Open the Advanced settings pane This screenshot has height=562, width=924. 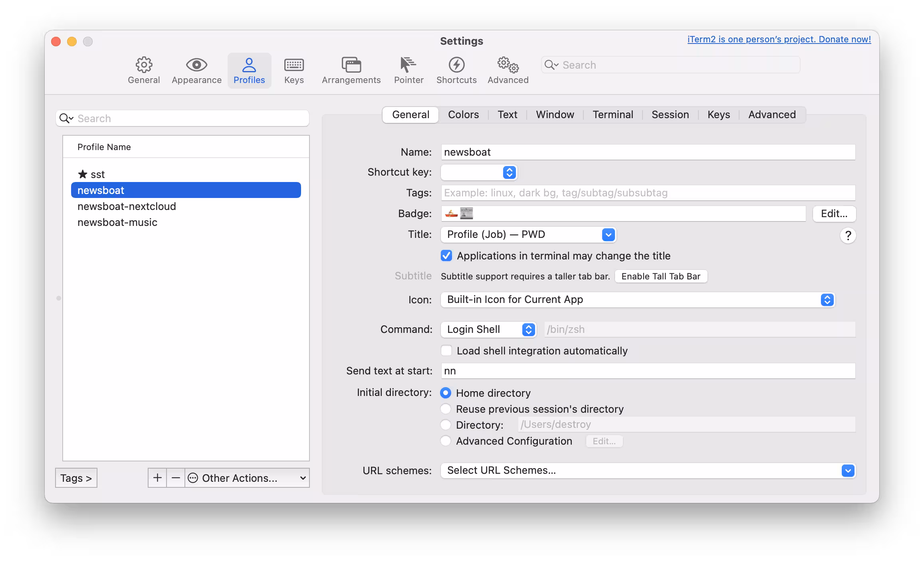click(507, 70)
